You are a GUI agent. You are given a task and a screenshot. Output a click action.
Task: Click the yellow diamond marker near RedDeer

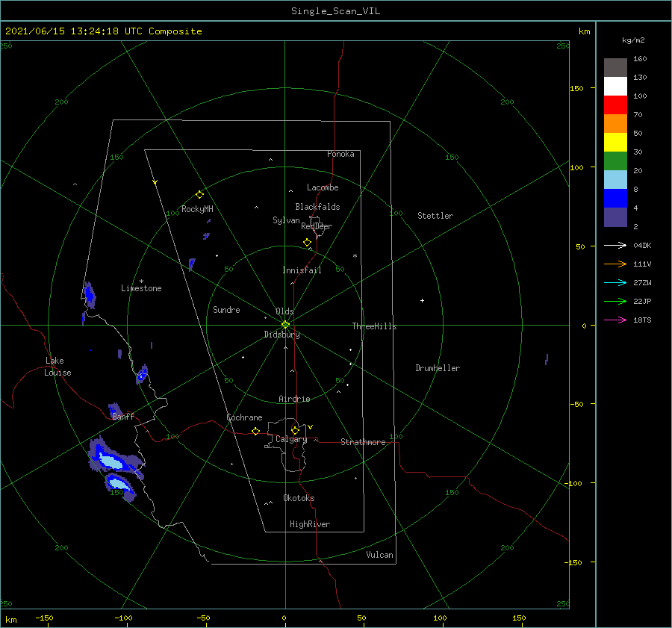coord(307,243)
